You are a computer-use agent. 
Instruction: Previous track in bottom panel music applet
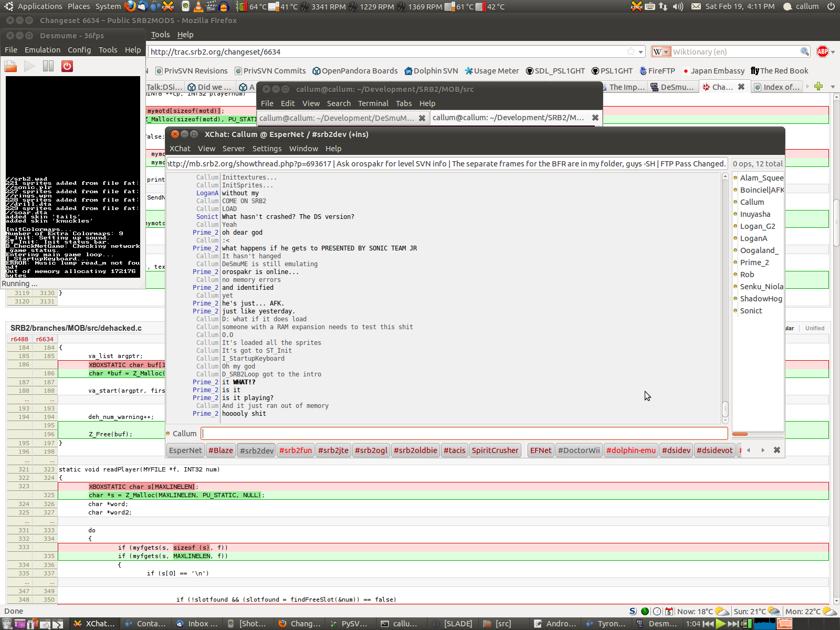pos(708,624)
